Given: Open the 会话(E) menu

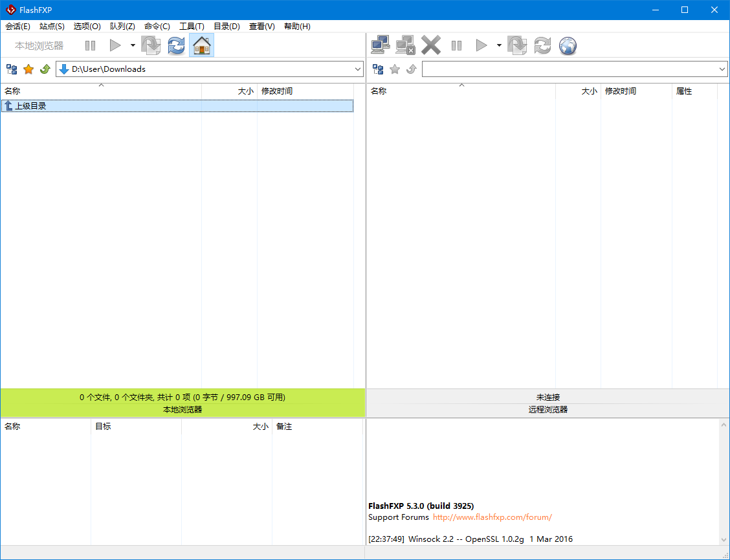Looking at the screenshot, I should (17, 27).
